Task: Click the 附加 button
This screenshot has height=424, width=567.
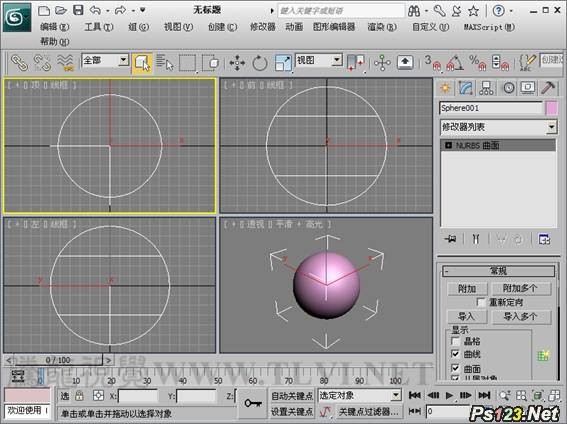Action: [467, 288]
